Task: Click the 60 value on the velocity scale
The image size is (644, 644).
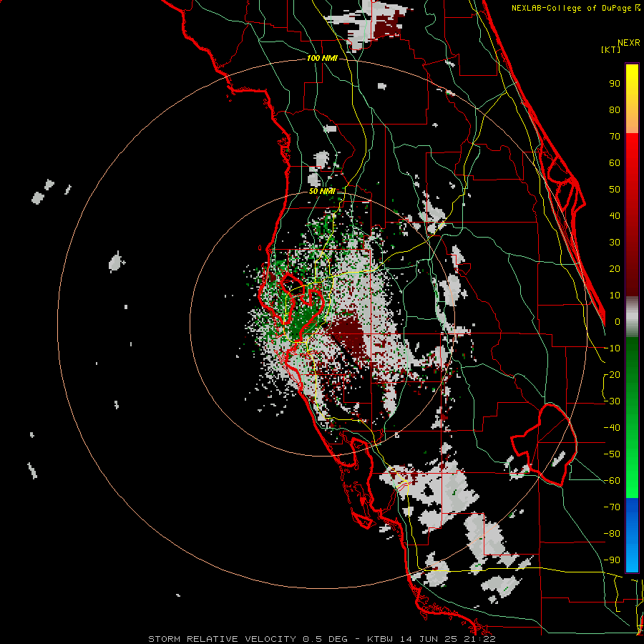Action: pyautogui.click(x=615, y=162)
